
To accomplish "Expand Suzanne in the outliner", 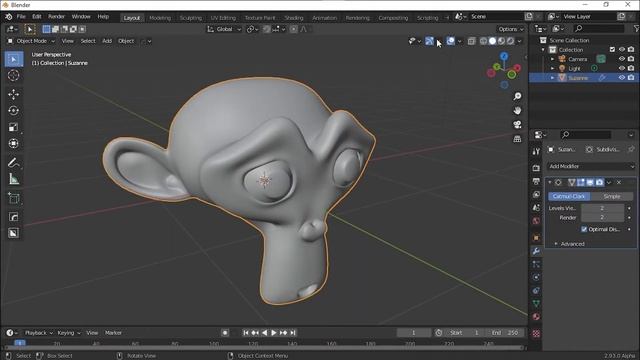I will click(552, 78).
